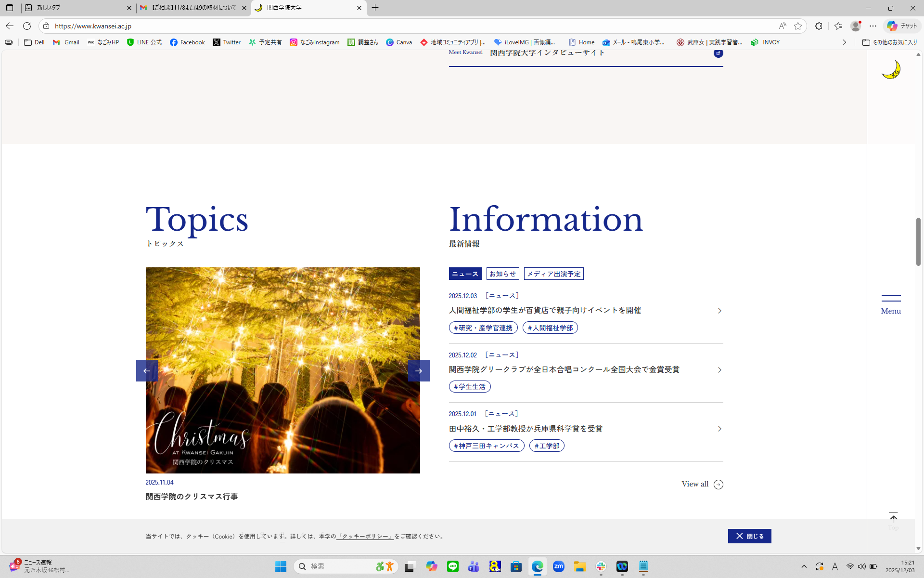The height and width of the screenshot is (578, 924).
Task: Click the next slide arrow on Topics carousel
Action: 419,370
